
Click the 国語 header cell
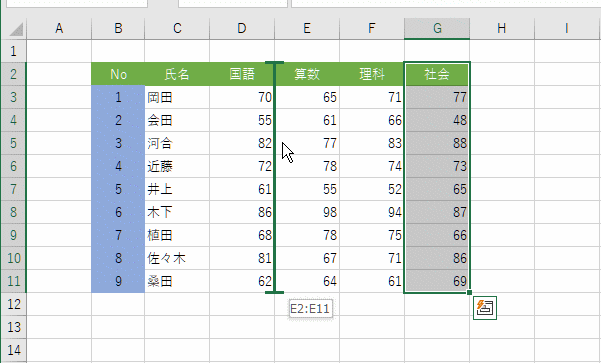coord(242,74)
